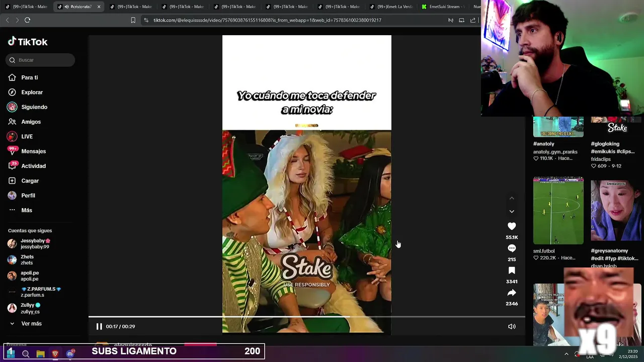Like the video with the heart icon
The width and height of the screenshot is (644, 362).
pos(512,226)
